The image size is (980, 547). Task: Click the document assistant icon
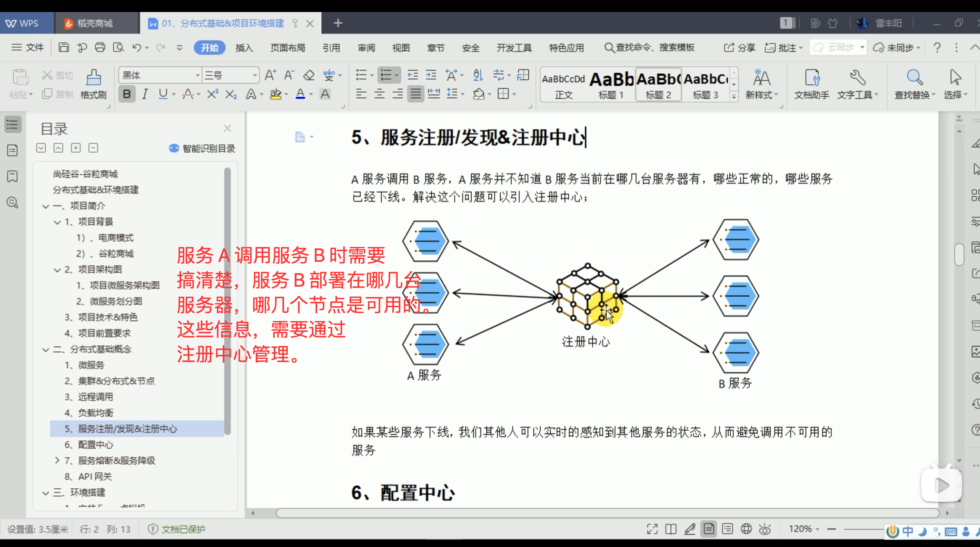point(812,84)
